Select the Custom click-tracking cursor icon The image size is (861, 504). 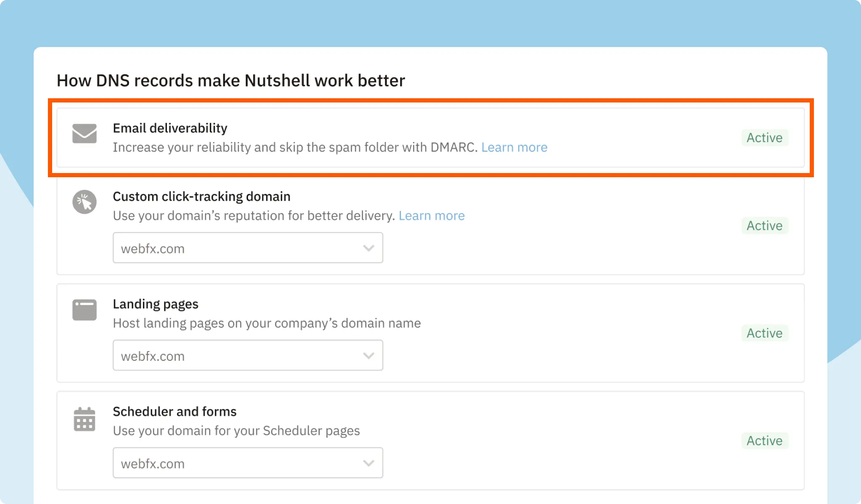[x=85, y=202]
